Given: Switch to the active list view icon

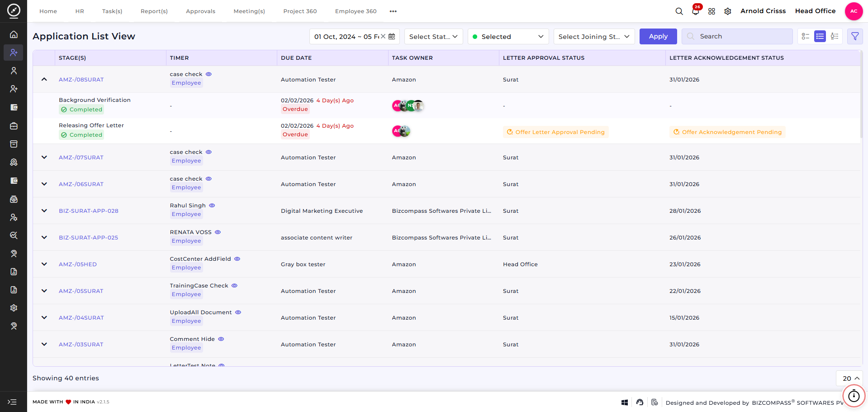Looking at the screenshot, I should 820,36.
